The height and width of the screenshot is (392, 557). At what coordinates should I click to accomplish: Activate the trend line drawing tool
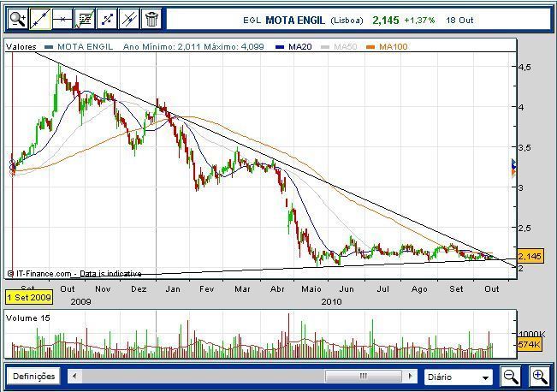click(x=39, y=19)
